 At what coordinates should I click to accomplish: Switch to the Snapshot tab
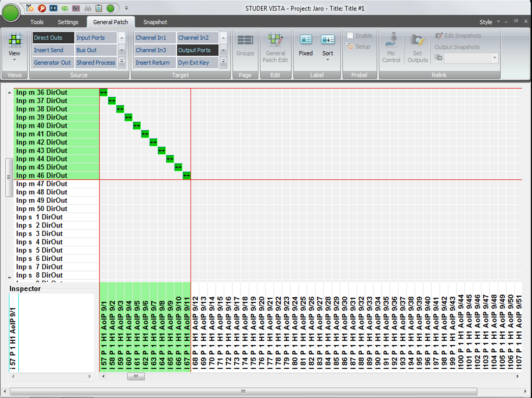coord(155,22)
